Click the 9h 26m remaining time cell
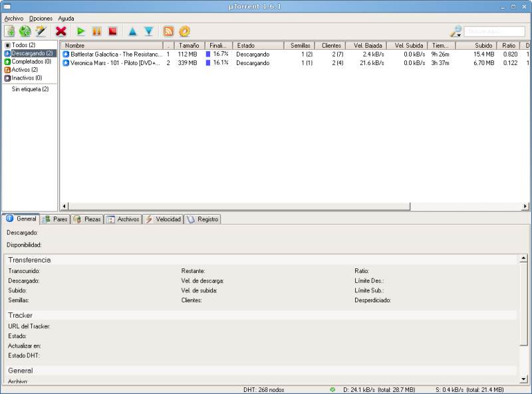This screenshot has width=532, height=394. pyautogui.click(x=440, y=54)
